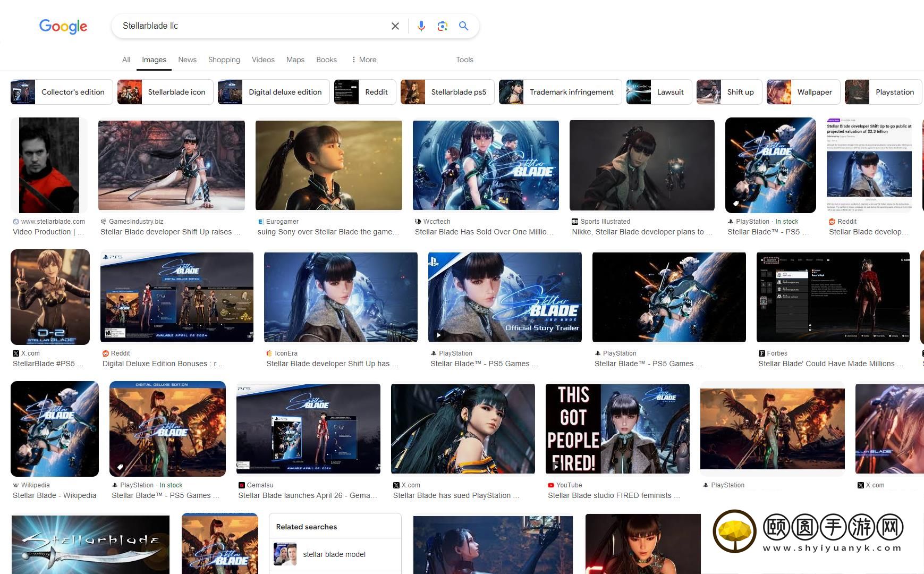Open the X.com D-2 Stellar Blade thumbnail
This screenshot has width=924, height=574.
click(50, 297)
